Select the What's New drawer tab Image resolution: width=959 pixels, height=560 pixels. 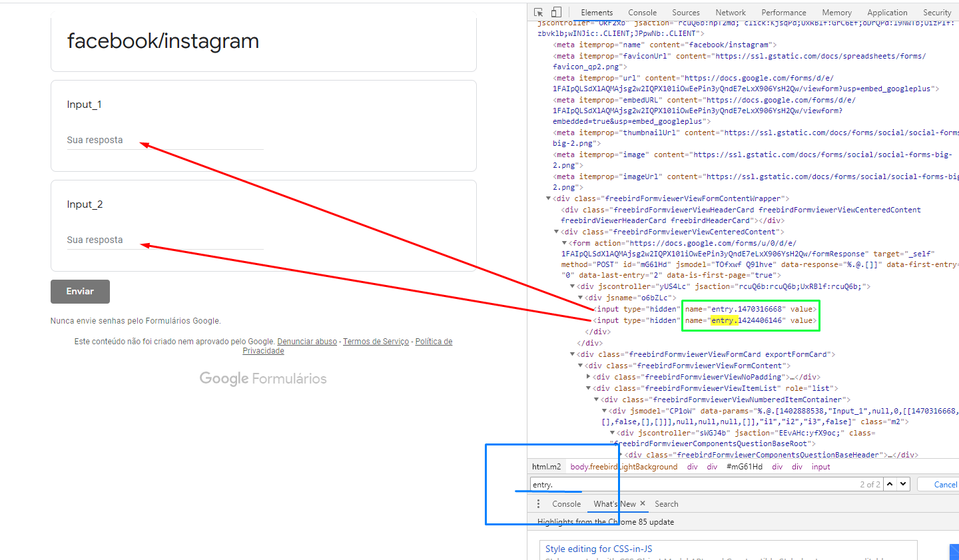click(x=615, y=504)
